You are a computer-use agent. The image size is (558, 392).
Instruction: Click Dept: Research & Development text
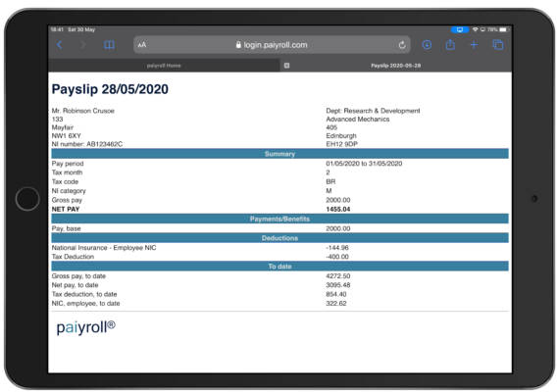tap(373, 111)
